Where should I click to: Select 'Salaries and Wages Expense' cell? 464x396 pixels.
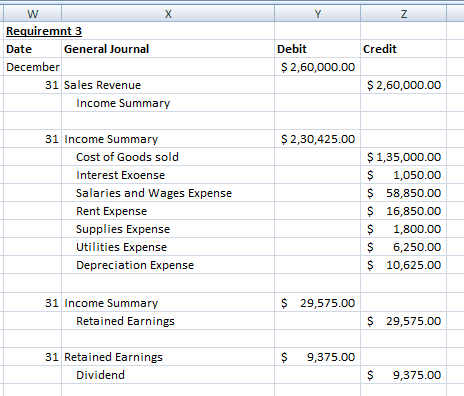pos(168,193)
